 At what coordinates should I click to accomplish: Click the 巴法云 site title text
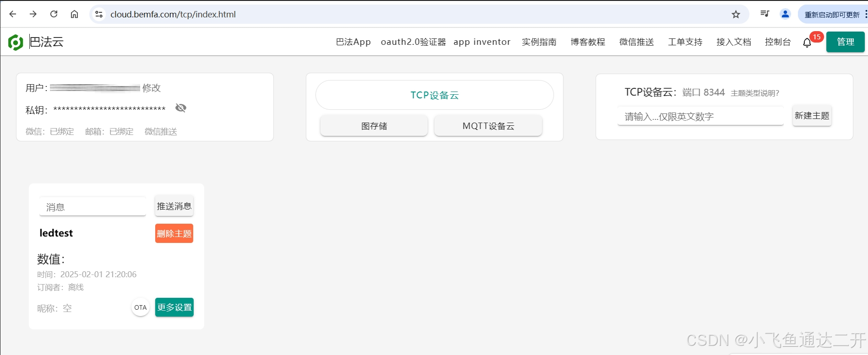46,42
